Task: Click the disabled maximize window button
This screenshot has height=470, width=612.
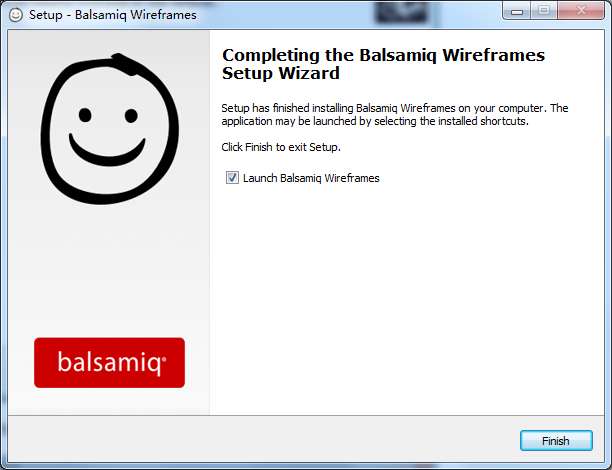Action: pos(544,11)
